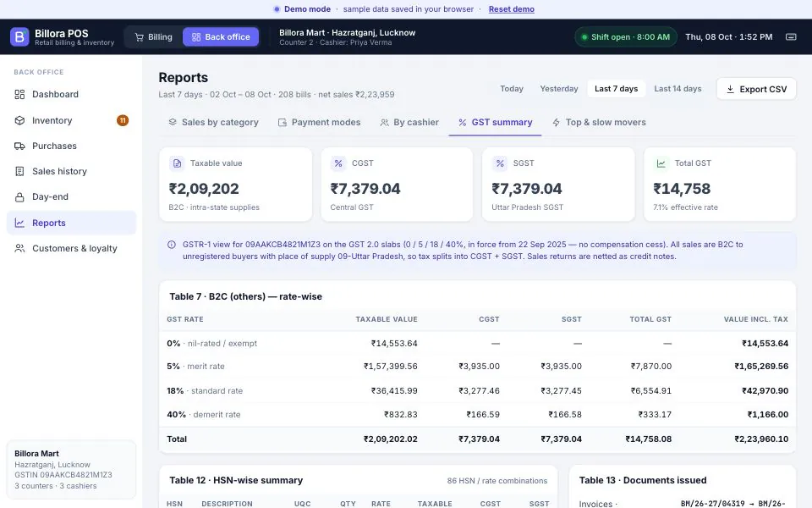The width and height of the screenshot is (812, 508).
Task: Click the Billora Mart store info card
Action: (71, 470)
